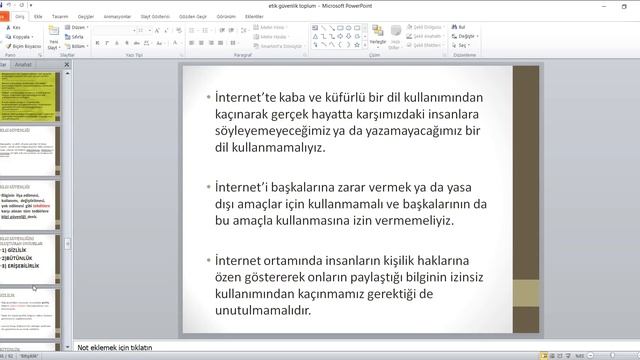Toggle bold (K) formatting
Viewport: 640px width, 360px height.
(x=98, y=43)
